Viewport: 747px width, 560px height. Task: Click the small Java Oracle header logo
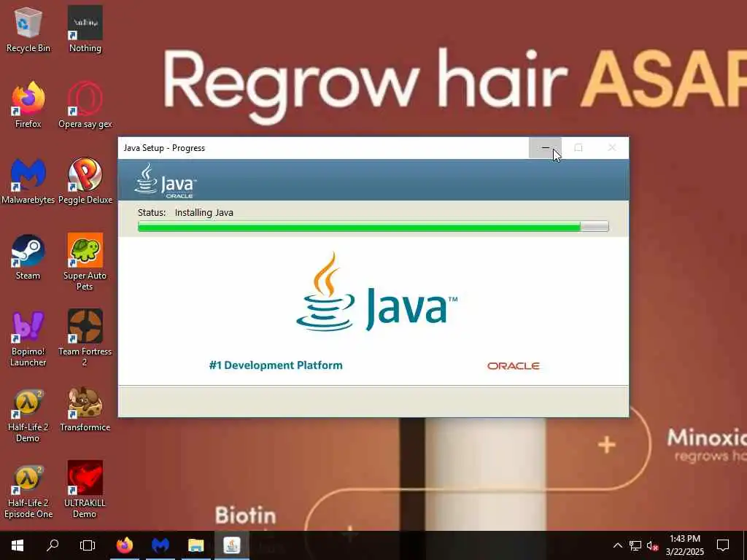click(166, 181)
